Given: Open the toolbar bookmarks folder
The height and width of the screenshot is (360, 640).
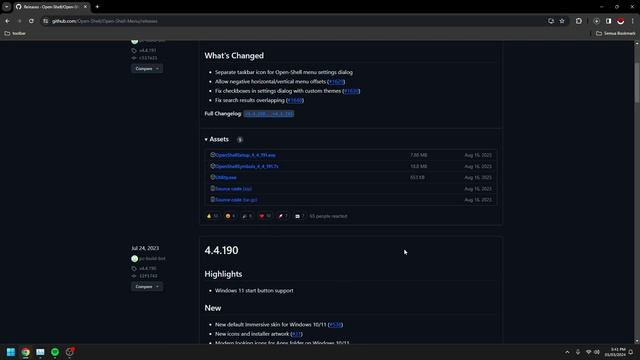Looking at the screenshot, I should (x=15, y=33).
